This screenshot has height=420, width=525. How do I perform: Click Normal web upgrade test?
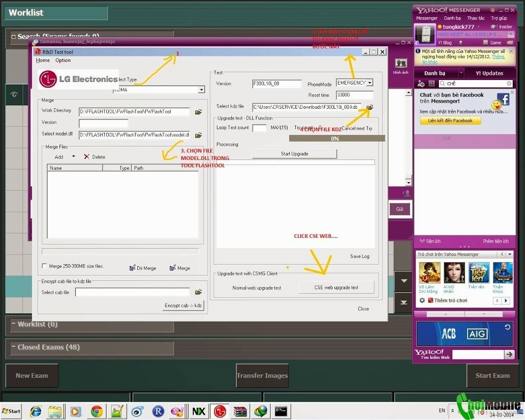point(257,288)
